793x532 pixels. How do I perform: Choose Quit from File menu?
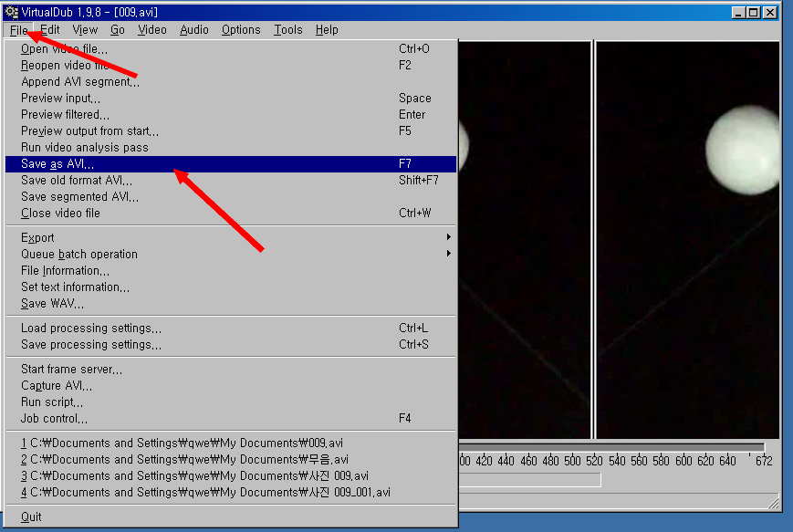231,516
